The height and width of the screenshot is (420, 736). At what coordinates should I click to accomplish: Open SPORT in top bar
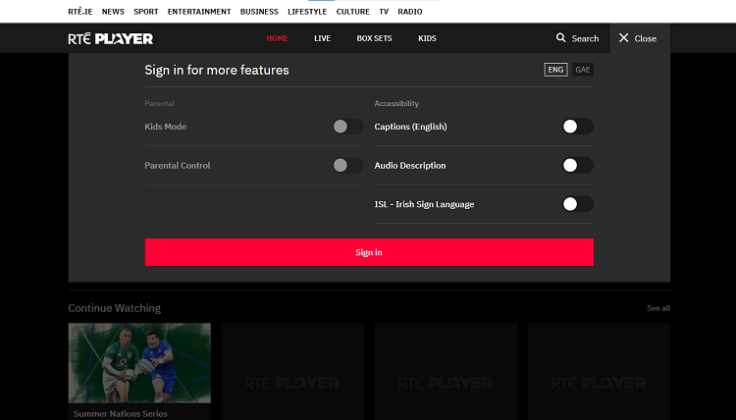pyautogui.click(x=146, y=12)
